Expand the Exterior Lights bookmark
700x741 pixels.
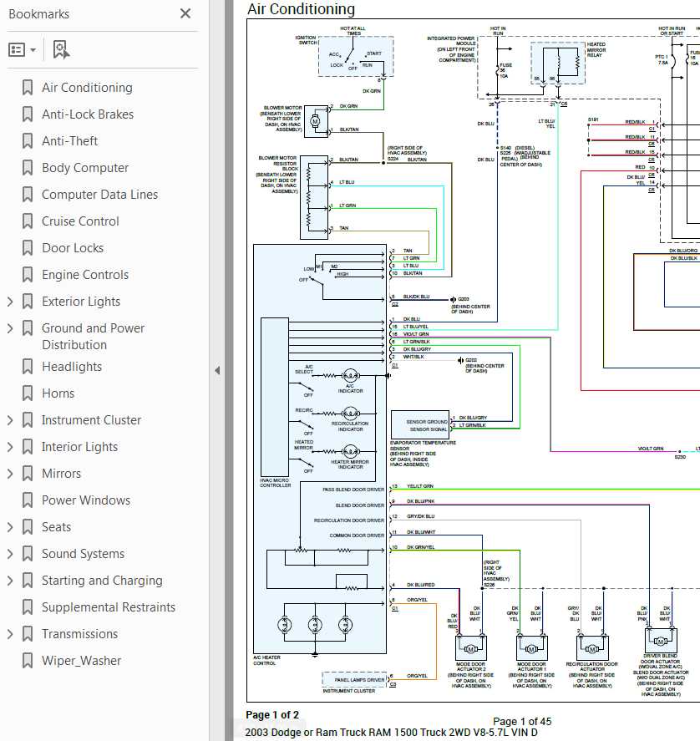point(10,302)
